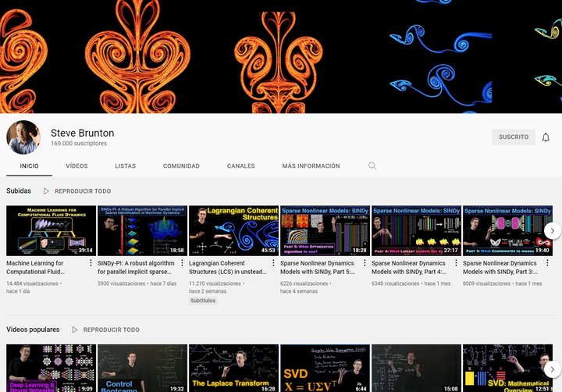Click play icon beside Vídeos populares Reproducir todo
Image resolution: width=562 pixels, height=392 pixels.
(75, 330)
